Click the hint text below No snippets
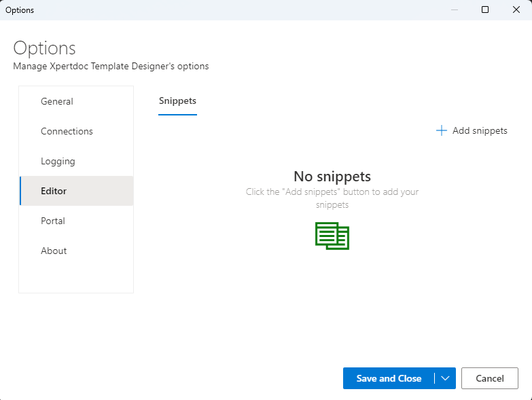Screen dimensions: 532x400 [x=332, y=198]
